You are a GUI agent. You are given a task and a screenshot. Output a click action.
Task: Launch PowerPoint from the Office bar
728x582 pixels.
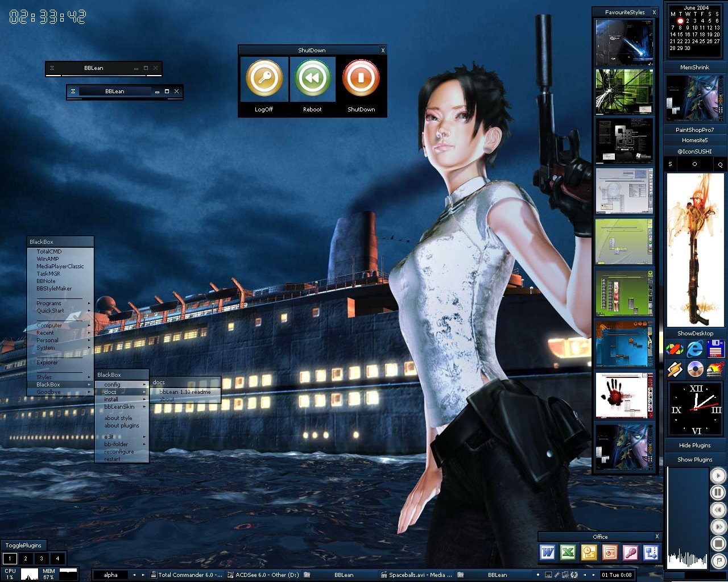610,552
